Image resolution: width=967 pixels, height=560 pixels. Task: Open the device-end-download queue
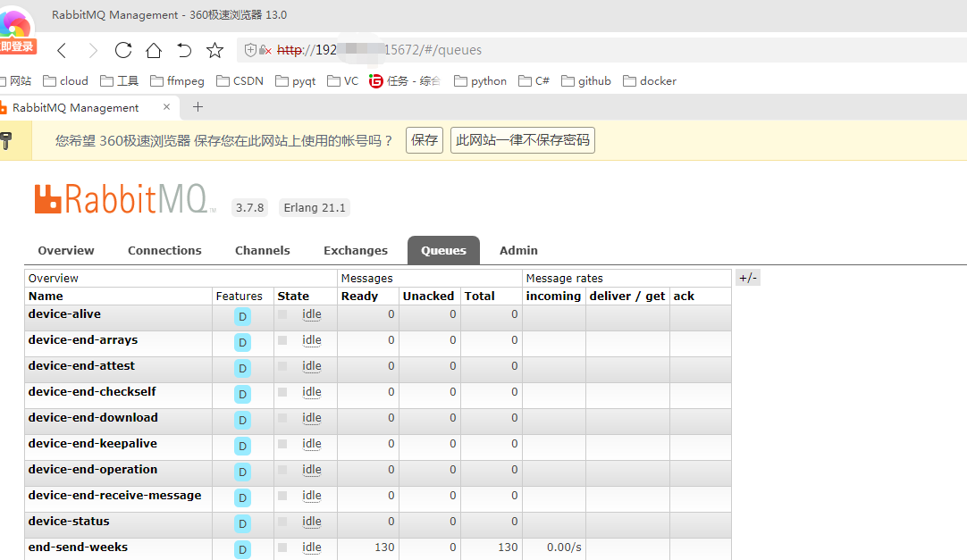click(x=93, y=418)
